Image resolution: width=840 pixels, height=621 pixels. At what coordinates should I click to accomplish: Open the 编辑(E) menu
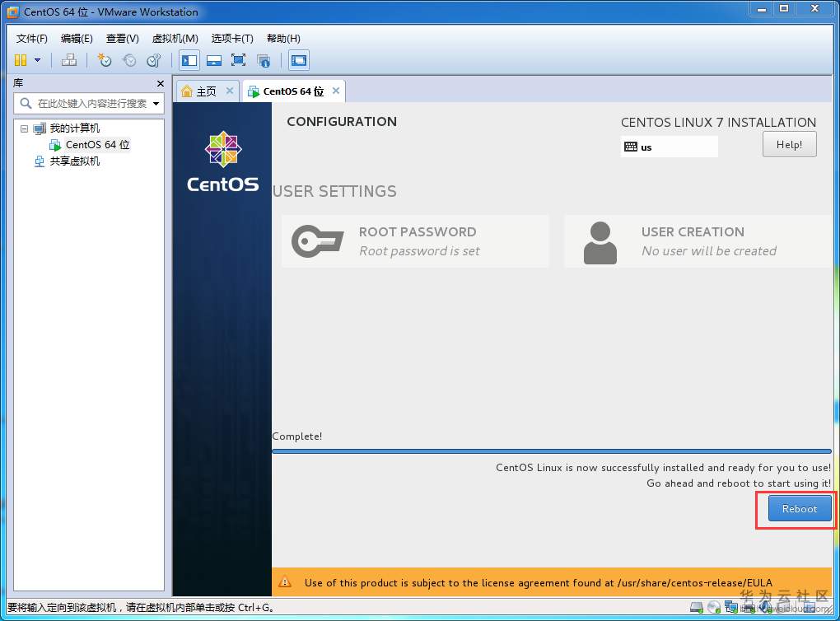pyautogui.click(x=77, y=39)
